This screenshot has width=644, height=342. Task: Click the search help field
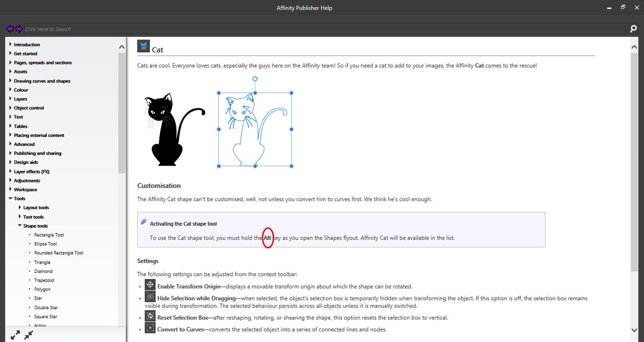326,29
